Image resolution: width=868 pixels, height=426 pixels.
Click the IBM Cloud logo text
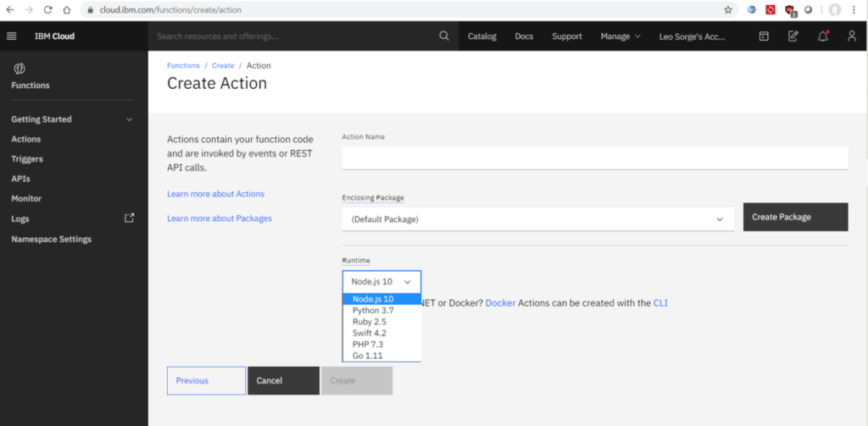tap(54, 36)
